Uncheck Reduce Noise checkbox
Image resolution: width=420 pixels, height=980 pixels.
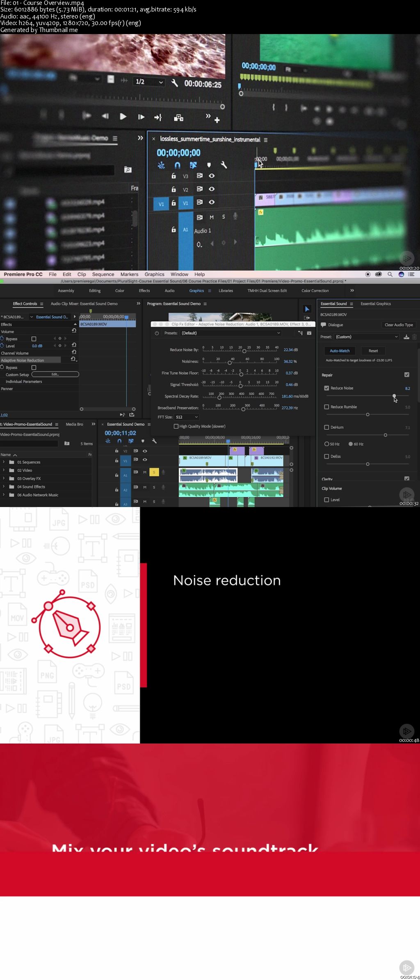point(326,388)
